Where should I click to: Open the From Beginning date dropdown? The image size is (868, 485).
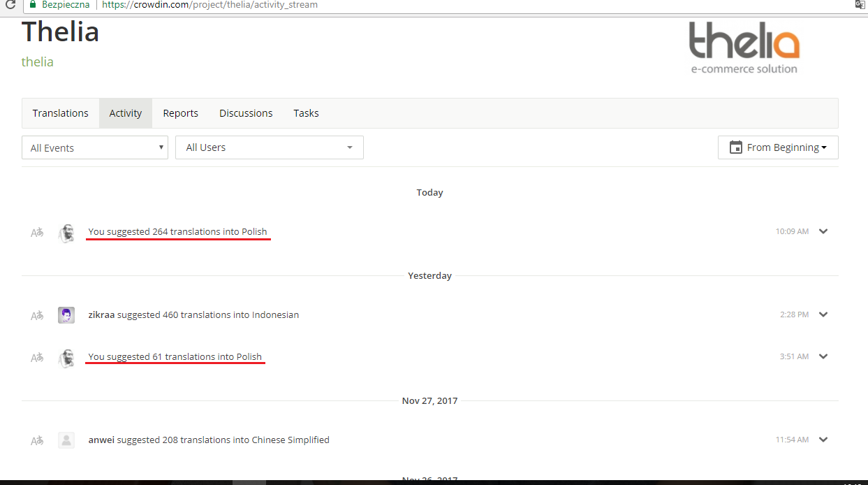[x=778, y=147]
